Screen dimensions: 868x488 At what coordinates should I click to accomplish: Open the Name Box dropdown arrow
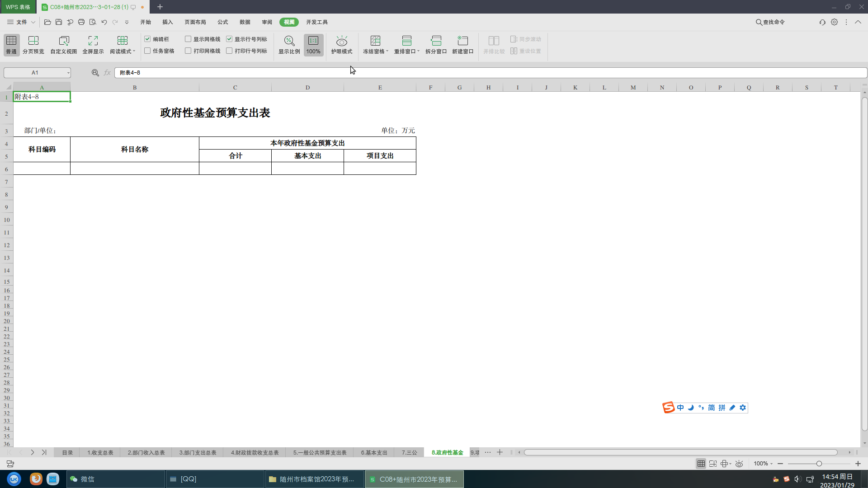(x=68, y=73)
